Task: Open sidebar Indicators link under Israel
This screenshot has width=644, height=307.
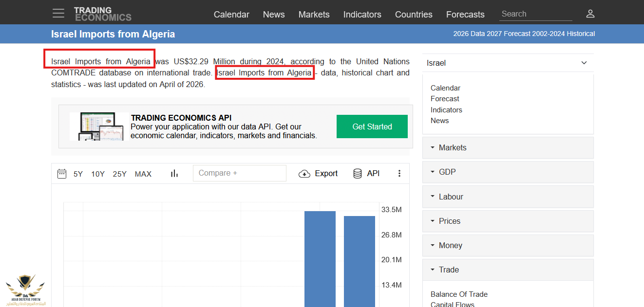Action: point(446,110)
